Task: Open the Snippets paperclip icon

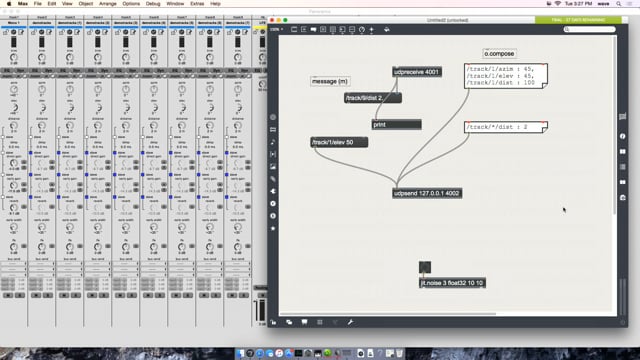Action: pos(273,179)
